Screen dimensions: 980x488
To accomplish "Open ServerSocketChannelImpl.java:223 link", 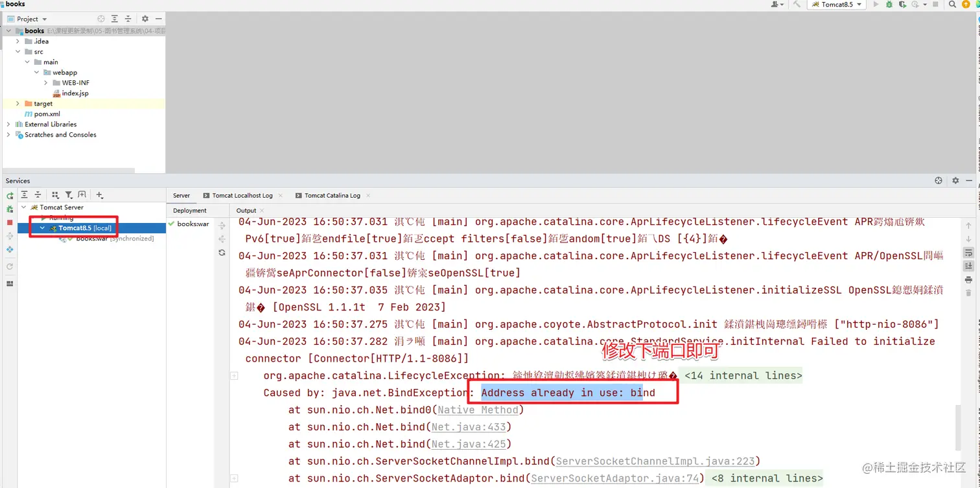I will pos(655,461).
